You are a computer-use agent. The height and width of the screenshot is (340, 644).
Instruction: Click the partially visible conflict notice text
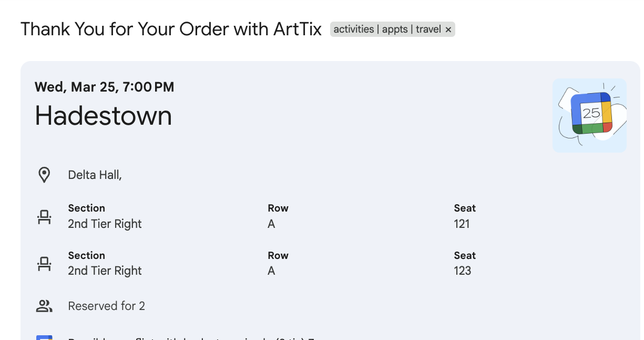(x=189, y=338)
